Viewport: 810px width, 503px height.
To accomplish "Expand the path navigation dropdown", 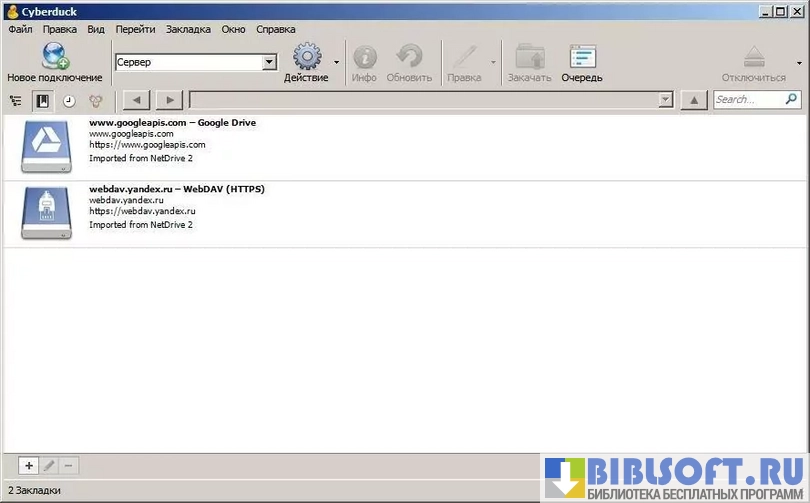I will tap(665, 100).
